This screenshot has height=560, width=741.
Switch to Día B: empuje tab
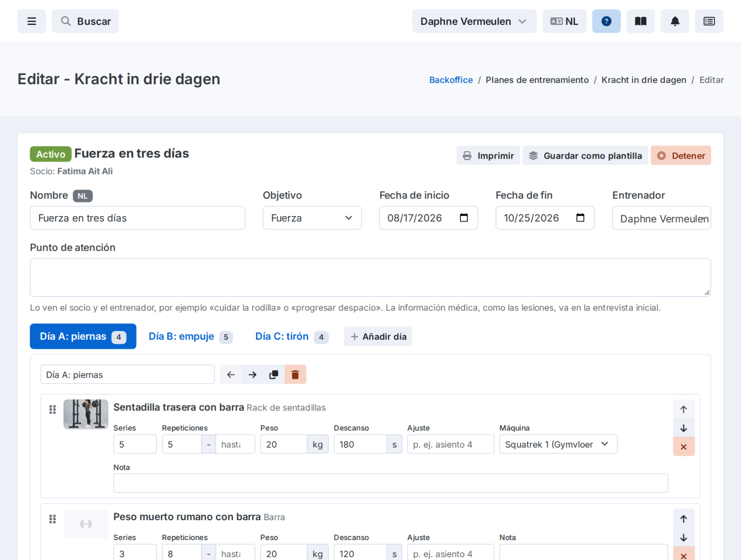(x=190, y=336)
